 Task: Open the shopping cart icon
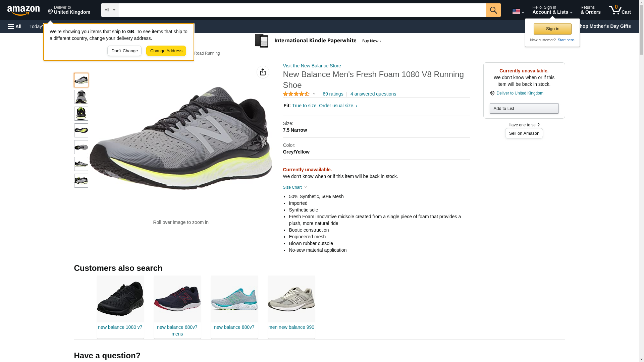[619, 10]
